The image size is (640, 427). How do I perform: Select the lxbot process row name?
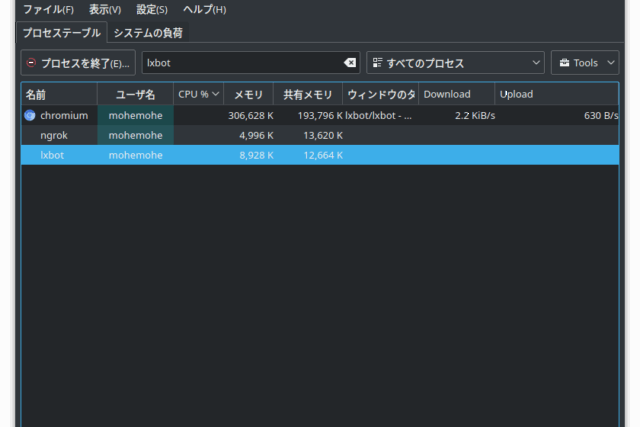[x=52, y=155]
